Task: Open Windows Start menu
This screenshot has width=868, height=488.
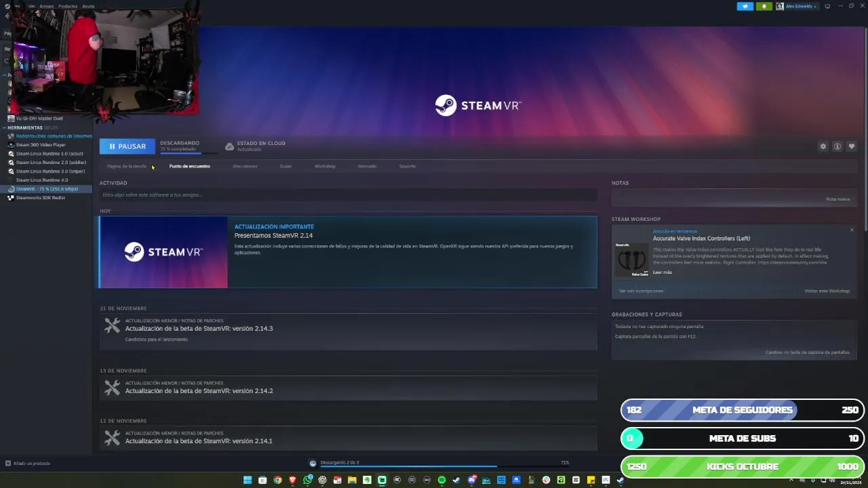Action: click(x=248, y=481)
